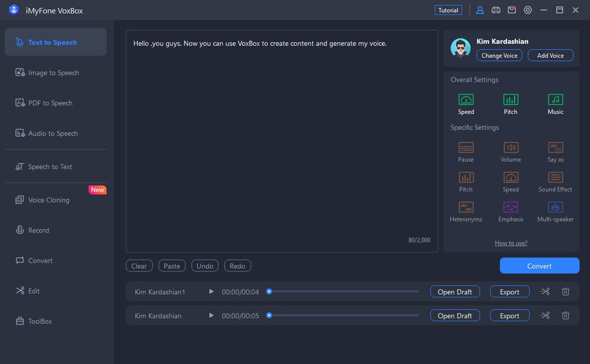Click the blue Convert button
This screenshot has height=364, width=590.
click(x=539, y=266)
